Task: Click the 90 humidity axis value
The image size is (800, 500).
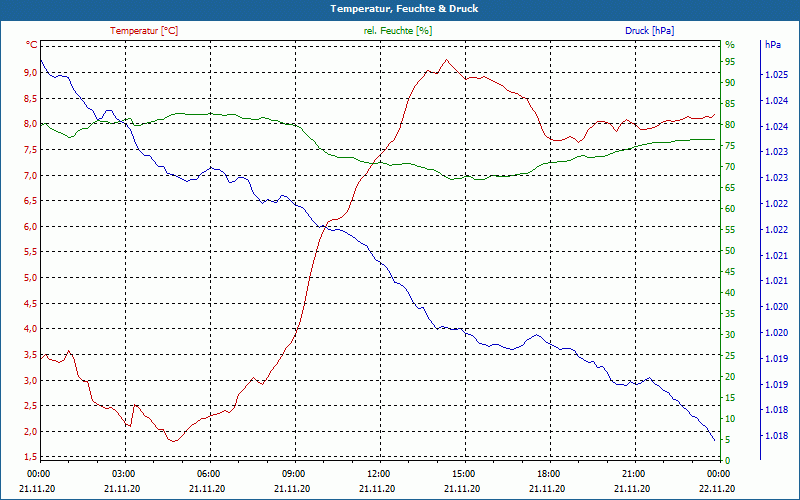Action: (730, 83)
